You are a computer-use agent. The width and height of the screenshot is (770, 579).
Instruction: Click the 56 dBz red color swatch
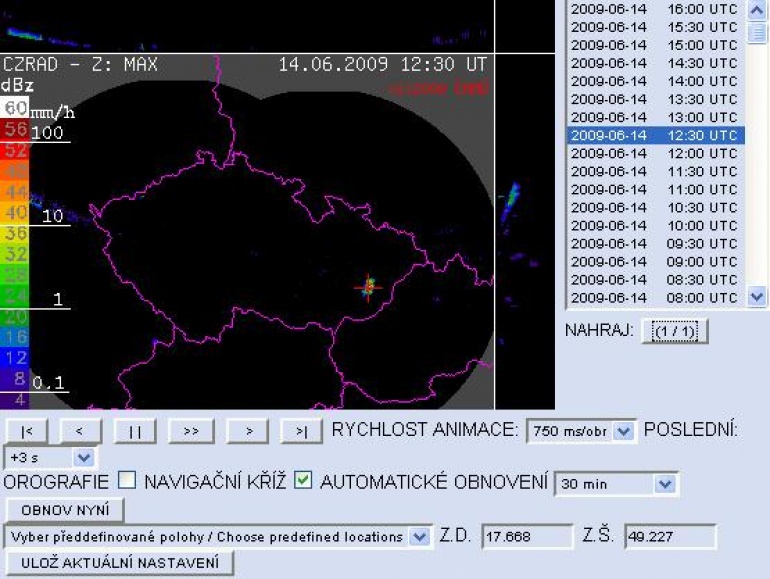pos(15,129)
